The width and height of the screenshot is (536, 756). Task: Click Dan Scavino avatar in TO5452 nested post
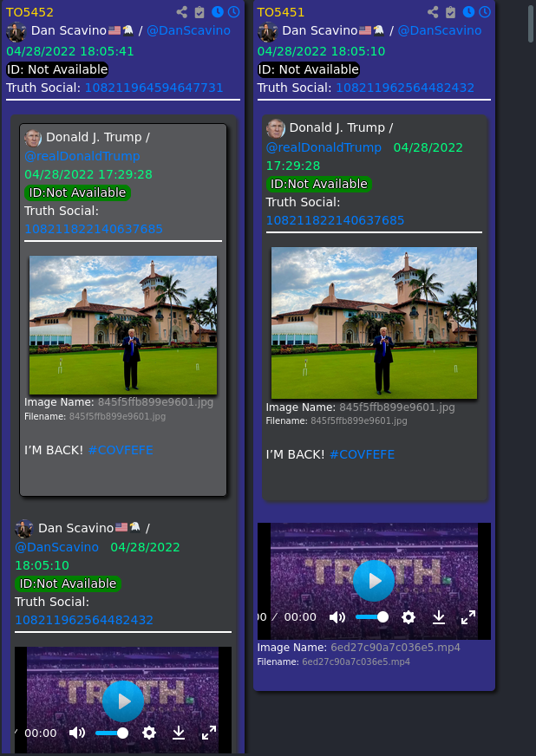pyautogui.click(x=24, y=529)
